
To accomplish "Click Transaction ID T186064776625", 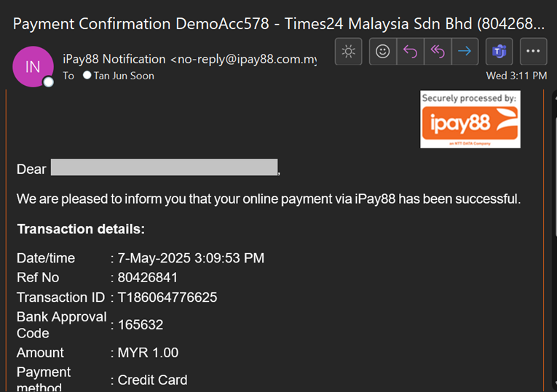I will coord(167,297).
